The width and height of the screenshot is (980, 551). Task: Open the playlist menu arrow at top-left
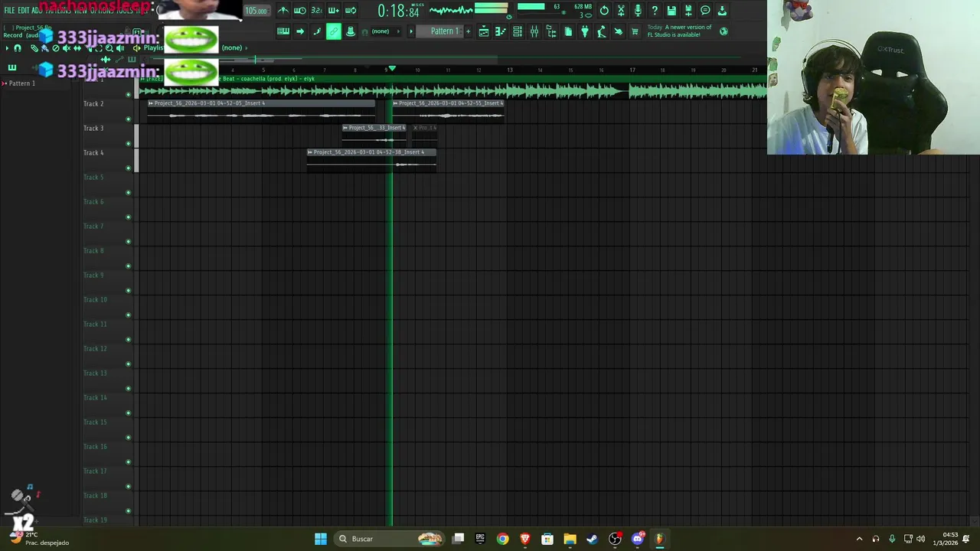point(8,48)
